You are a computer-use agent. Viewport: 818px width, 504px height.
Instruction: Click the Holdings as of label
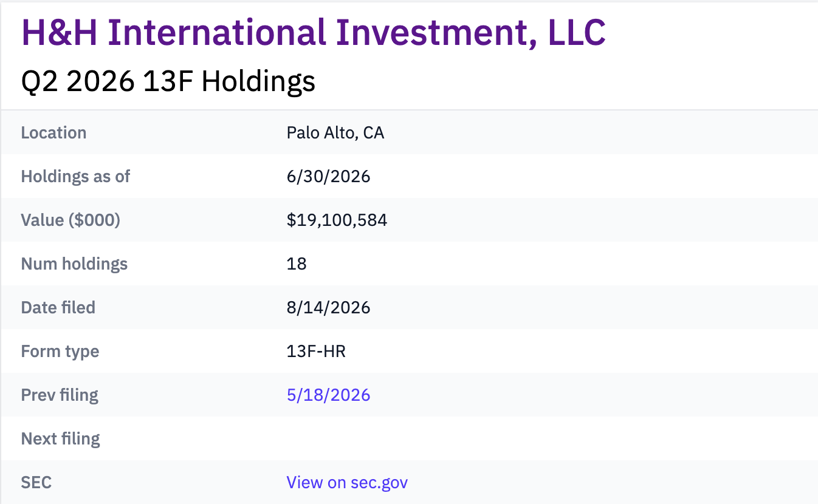point(75,176)
